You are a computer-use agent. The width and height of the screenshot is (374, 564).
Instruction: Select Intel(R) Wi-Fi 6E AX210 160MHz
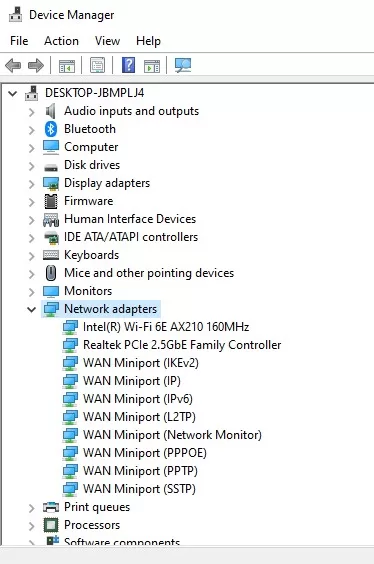[x=166, y=327]
